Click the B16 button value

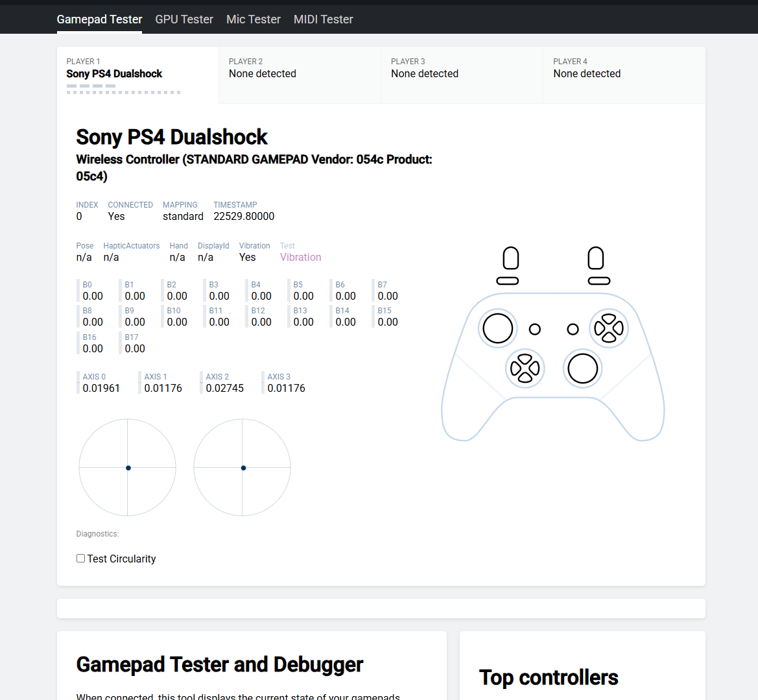pos(93,349)
